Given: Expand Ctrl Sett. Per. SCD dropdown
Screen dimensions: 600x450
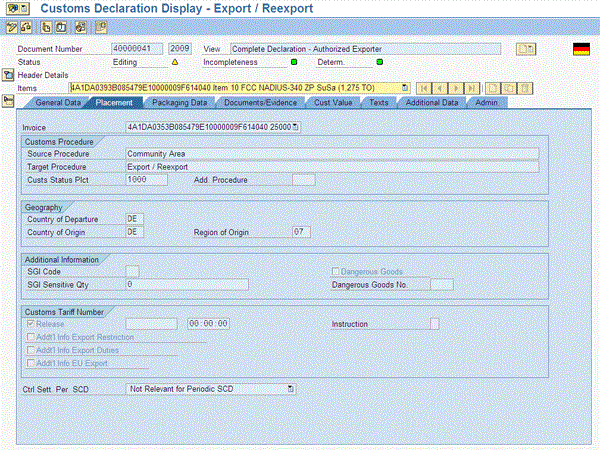Looking at the screenshot, I should tap(291, 387).
